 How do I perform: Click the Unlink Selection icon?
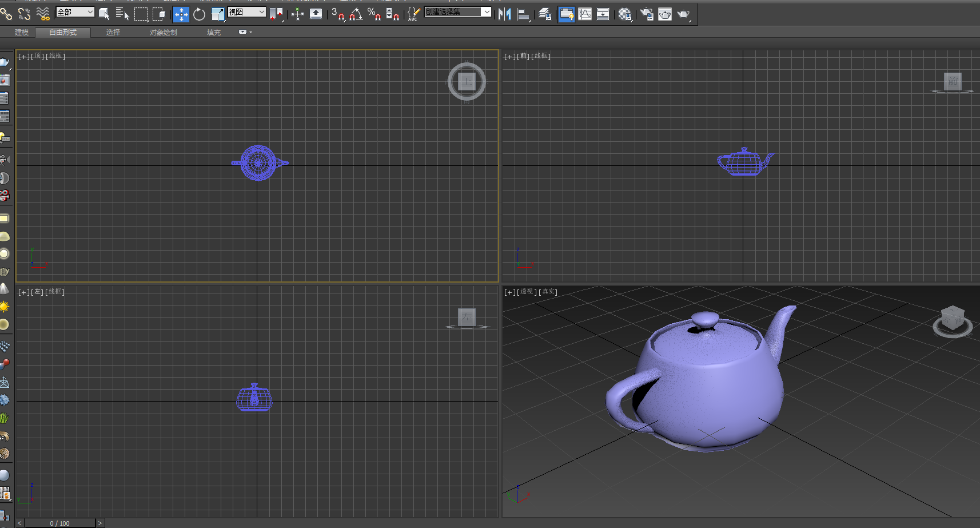tap(25, 14)
